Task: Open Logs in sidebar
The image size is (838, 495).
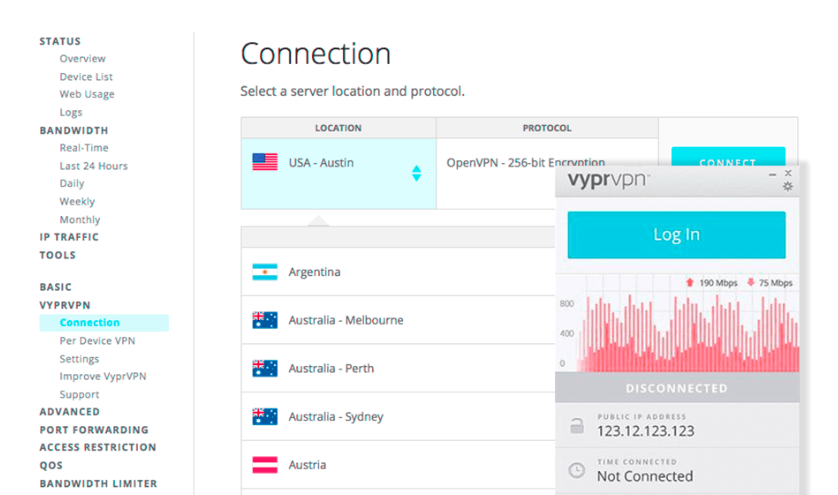Action: pos(71,112)
